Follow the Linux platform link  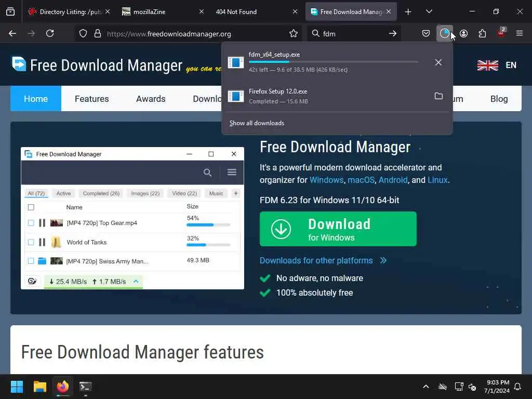pos(437,180)
